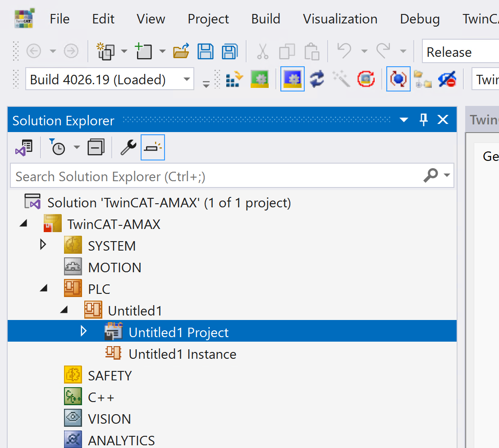Open Properties with the wrench icon

128,147
